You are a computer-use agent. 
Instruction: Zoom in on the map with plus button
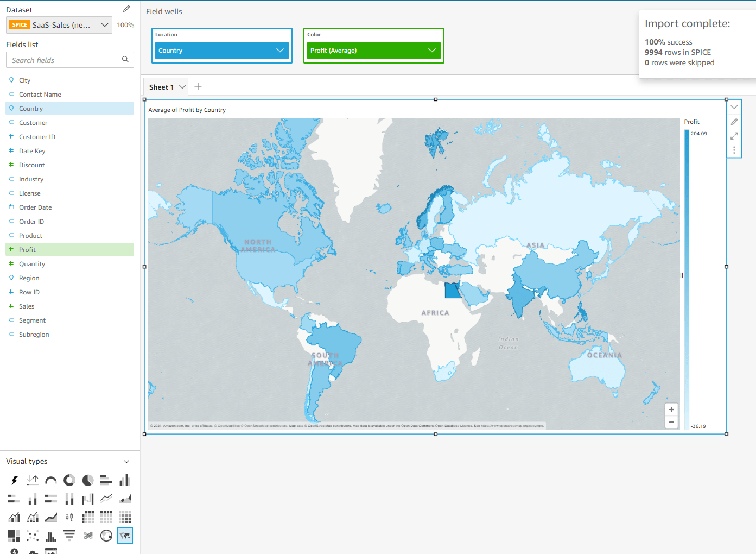(671, 410)
